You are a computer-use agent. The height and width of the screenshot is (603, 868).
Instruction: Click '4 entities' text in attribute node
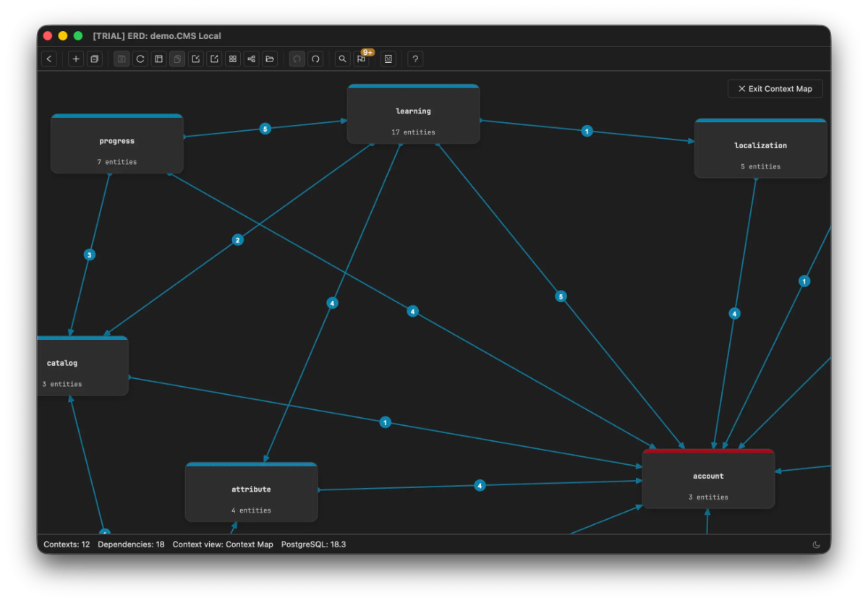tap(251, 510)
